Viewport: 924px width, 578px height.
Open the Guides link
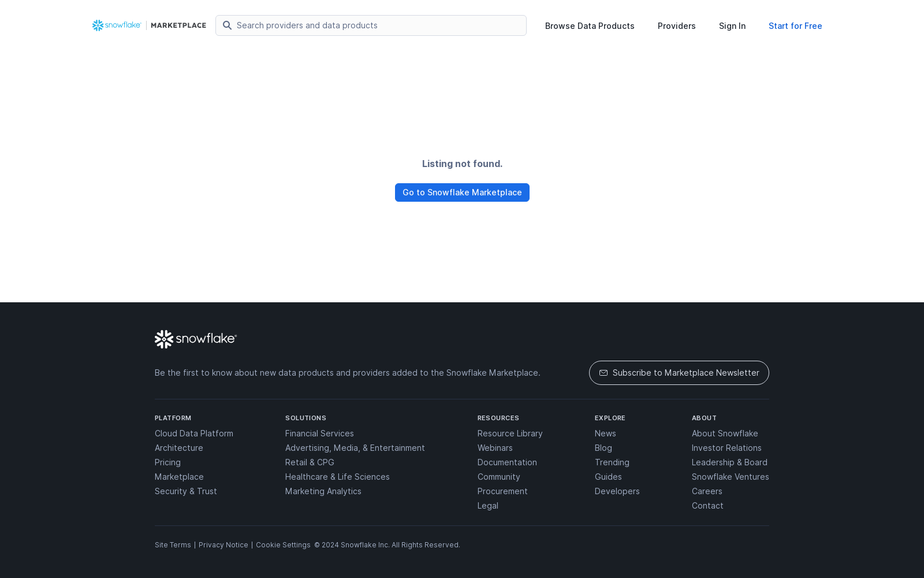(608, 477)
